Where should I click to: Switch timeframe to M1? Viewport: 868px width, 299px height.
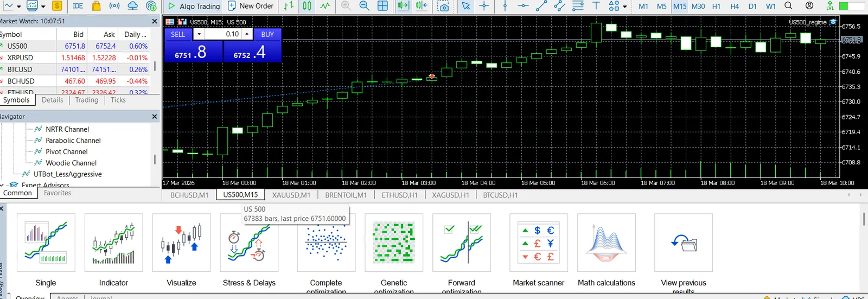coord(643,7)
